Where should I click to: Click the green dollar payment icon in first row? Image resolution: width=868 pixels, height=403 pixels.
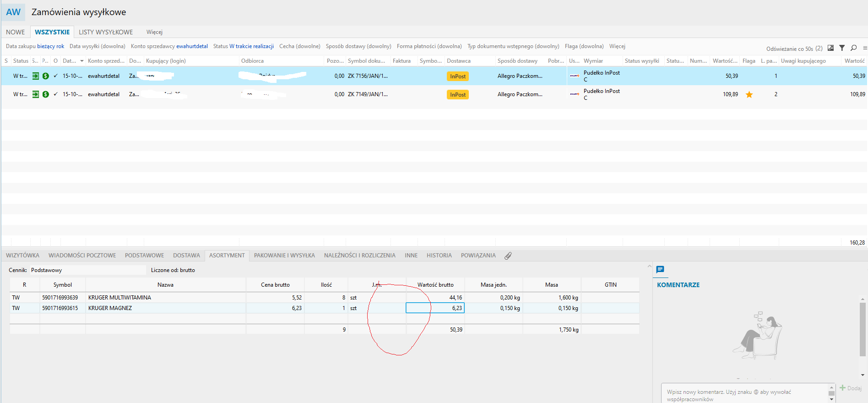click(46, 76)
